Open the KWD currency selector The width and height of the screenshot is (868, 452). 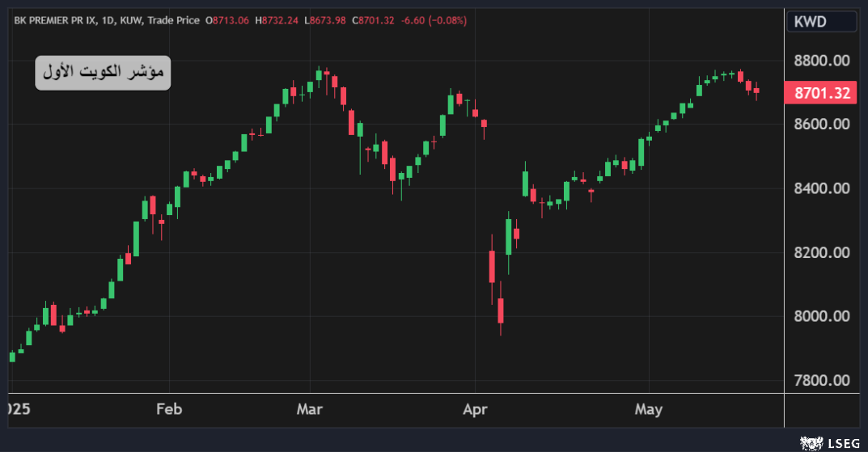(821, 22)
